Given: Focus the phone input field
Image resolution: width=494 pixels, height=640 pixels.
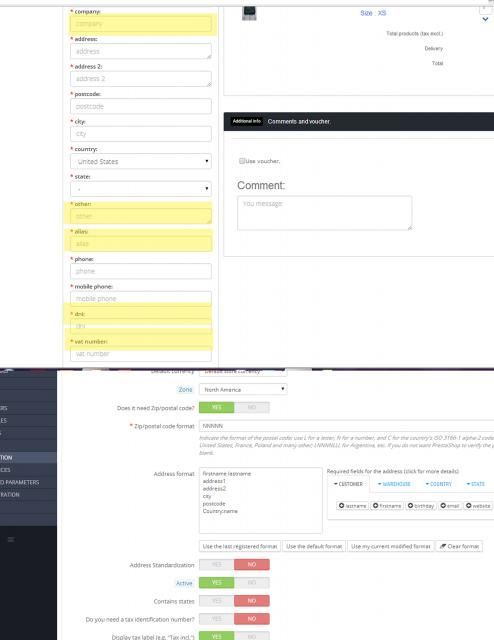Looking at the screenshot, I should tap(141, 271).
